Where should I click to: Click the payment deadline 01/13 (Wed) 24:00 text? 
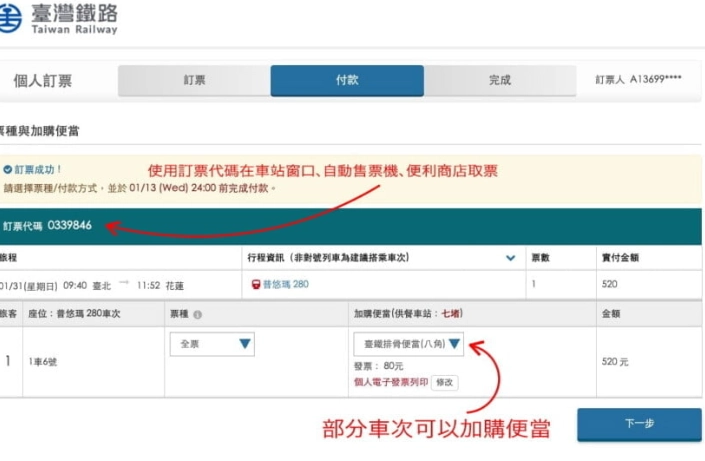[x=173, y=188]
